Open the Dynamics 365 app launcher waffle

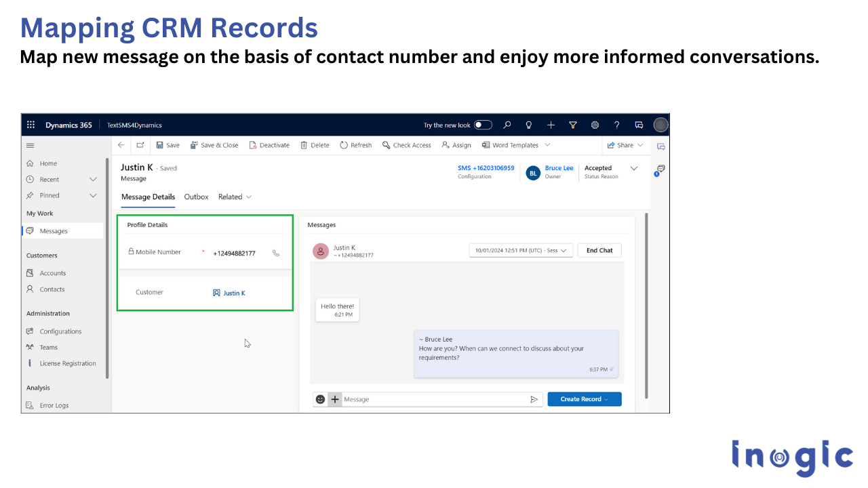pyautogui.click(x=31, y=125)
